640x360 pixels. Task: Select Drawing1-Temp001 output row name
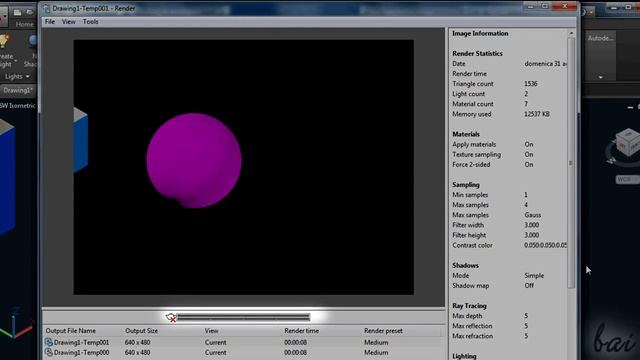pos(81,342)
